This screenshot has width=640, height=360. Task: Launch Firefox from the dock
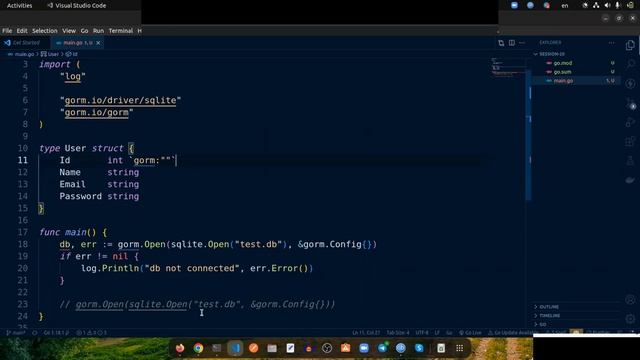pyautogui.click(x=180, y=348)
